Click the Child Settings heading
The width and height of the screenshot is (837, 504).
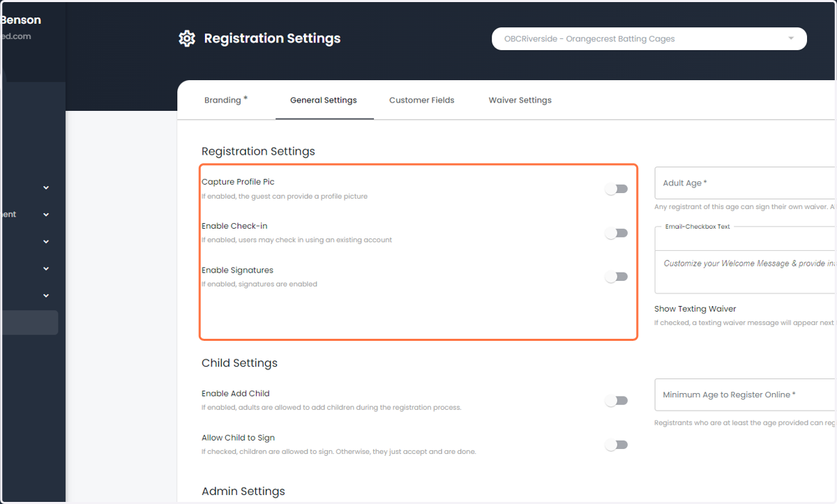[x=239, y=363]
